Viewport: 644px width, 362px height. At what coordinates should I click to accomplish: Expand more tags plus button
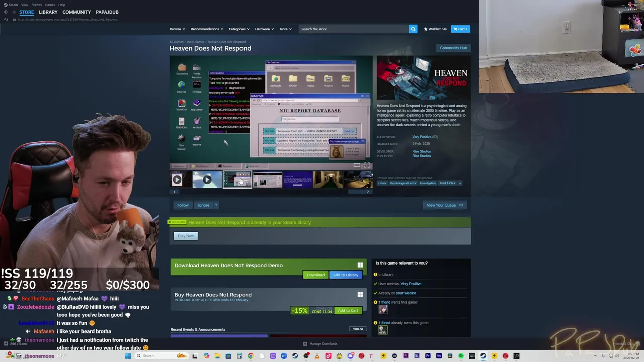[460, 183]
